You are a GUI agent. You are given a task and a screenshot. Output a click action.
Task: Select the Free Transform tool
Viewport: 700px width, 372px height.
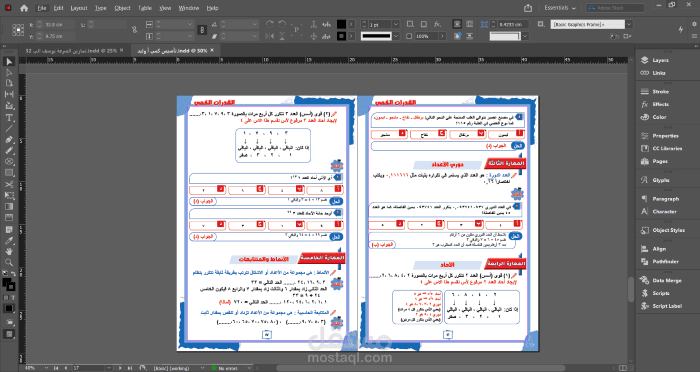coord(9,195)
